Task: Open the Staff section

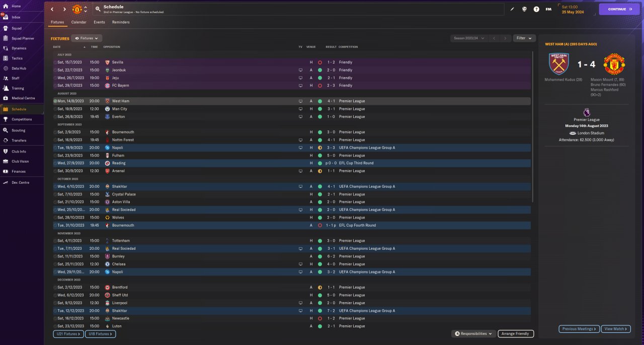Action: 16,78
